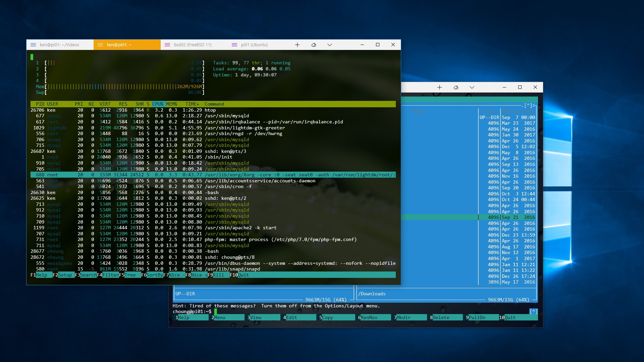
Task: Switch to the pi01 (Ubuntu) tab
Action: pyautogui.click(x=254, y=45)
